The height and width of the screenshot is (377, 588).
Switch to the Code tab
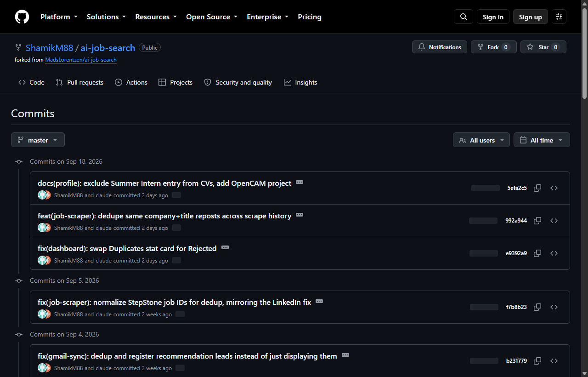pyautogui.click(x=31, y=82)
